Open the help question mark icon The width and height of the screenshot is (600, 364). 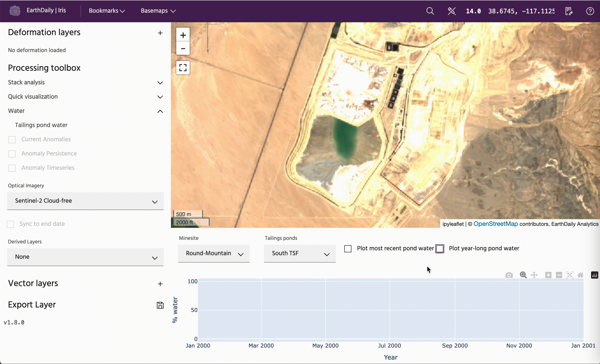[590, 11]
